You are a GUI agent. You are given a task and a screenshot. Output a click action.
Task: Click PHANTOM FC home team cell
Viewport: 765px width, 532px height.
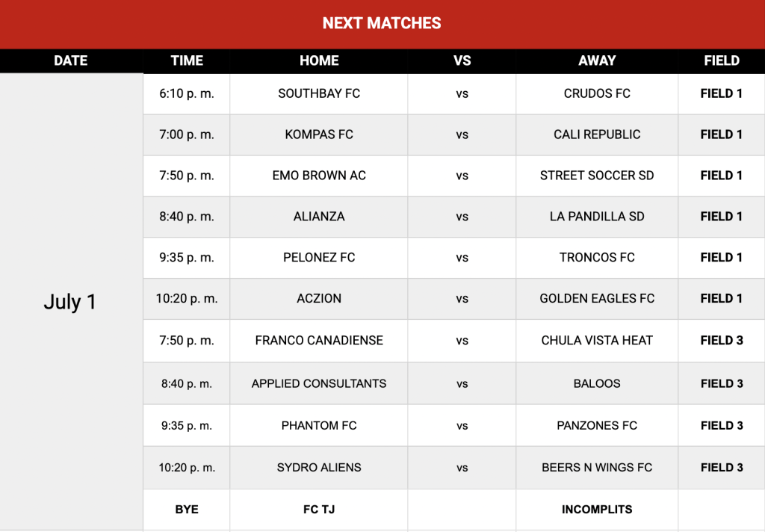(x=319, y=426)
